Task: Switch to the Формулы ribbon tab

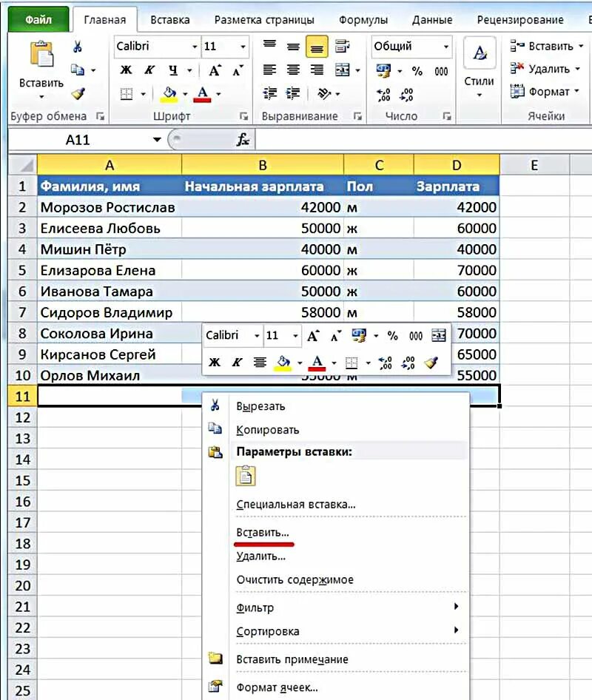Action: click(363, 20)
